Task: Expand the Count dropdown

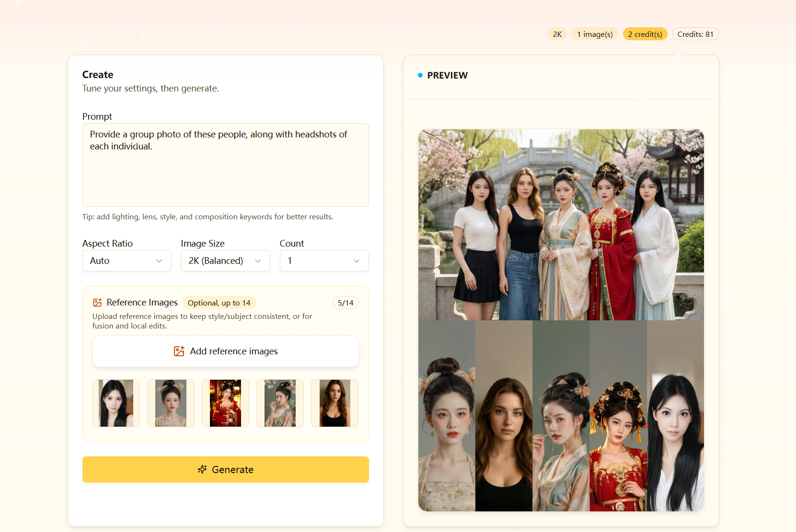Action: [324, 260]
